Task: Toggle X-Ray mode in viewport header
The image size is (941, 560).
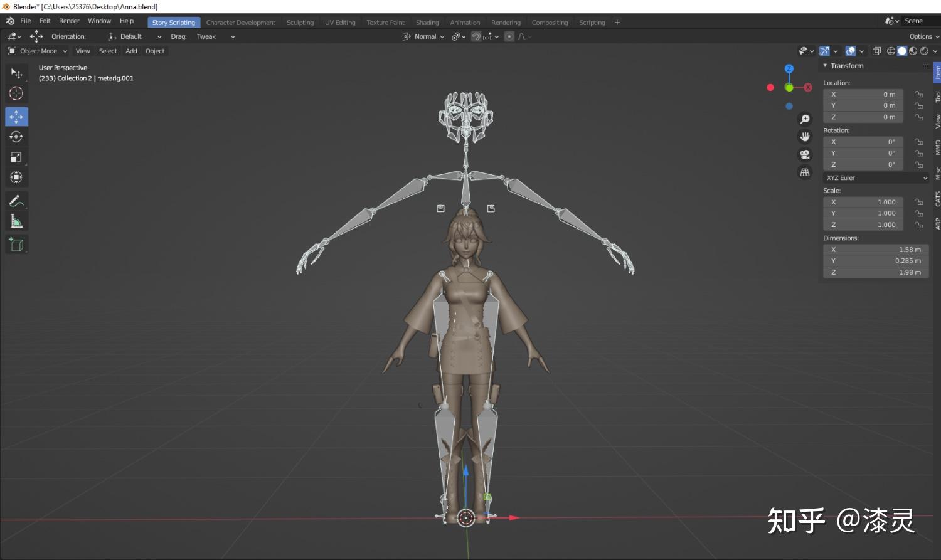Action: [x=877, y=51]
